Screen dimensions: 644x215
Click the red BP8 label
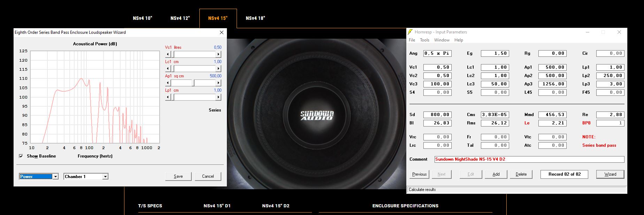tap(586, 123)
